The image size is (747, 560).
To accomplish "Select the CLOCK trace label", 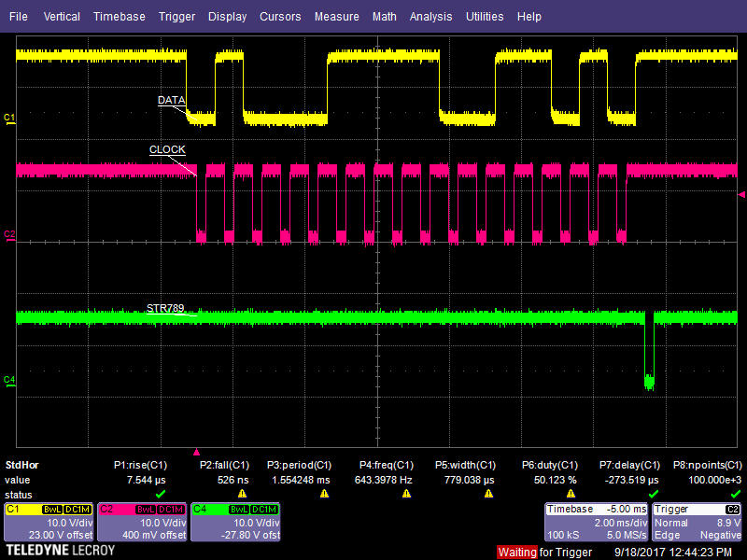I will point(167,150).
